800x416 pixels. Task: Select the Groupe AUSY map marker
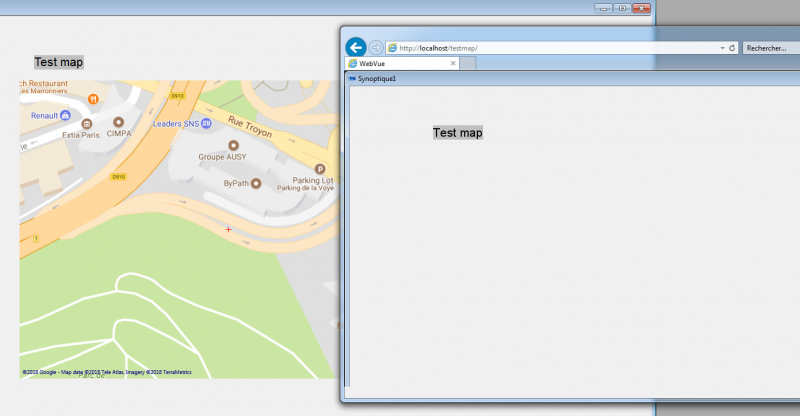click(233, 145)
